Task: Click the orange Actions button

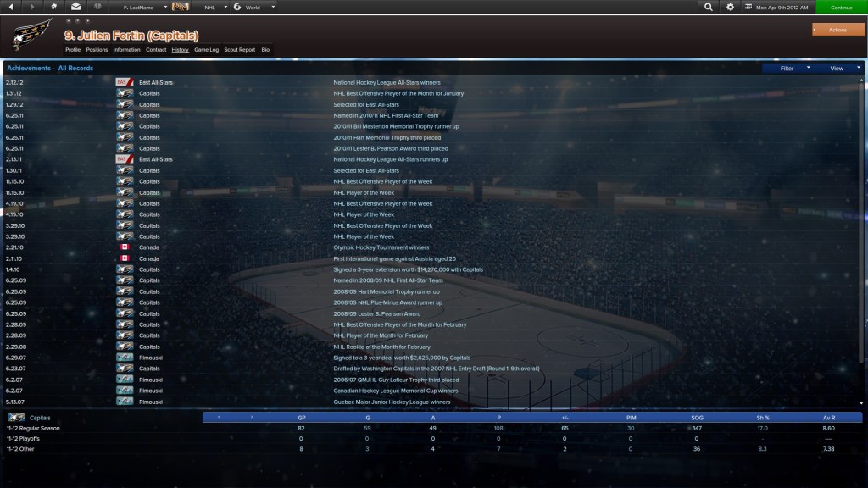Action: [837, 30]
